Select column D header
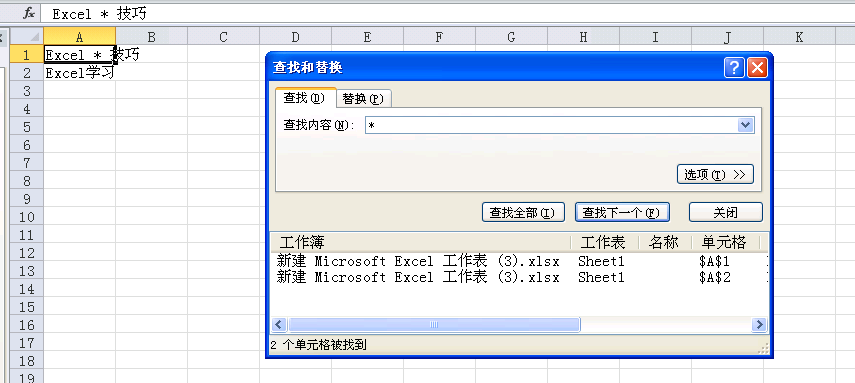 (x=295, y=37)
